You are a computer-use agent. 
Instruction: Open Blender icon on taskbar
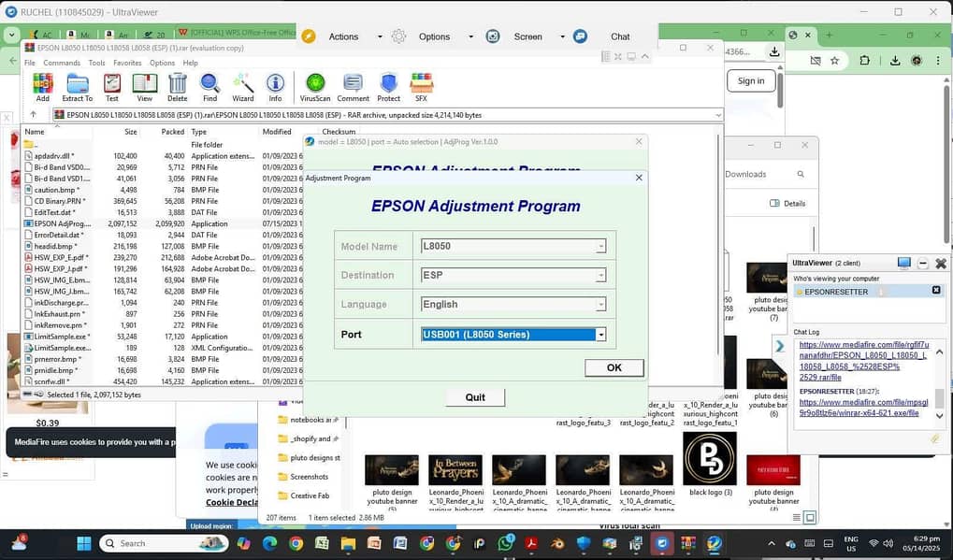(557, 543)
